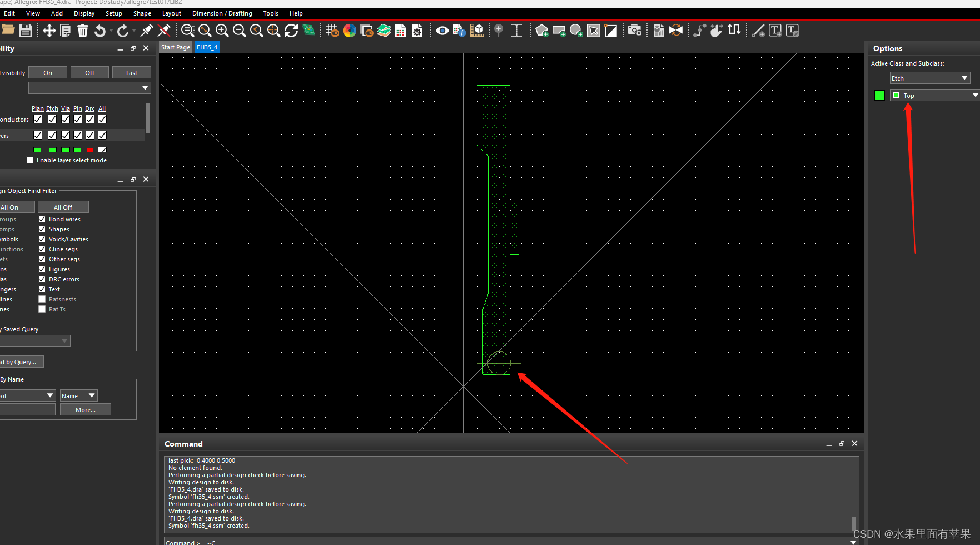Image resolution: width=980 pixels, height=545 pixels.
Task: Select the Move tool with four arrows
Action: [49, 31]
